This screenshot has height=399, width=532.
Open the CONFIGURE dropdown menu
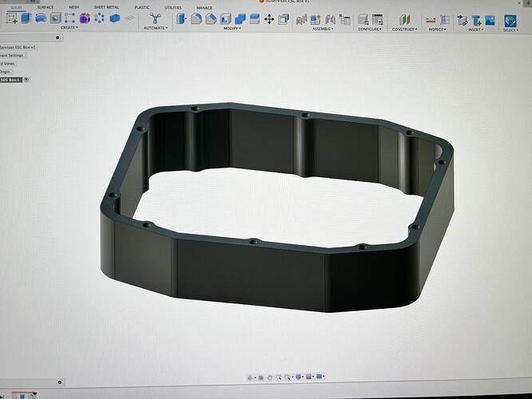pos(370,30)
